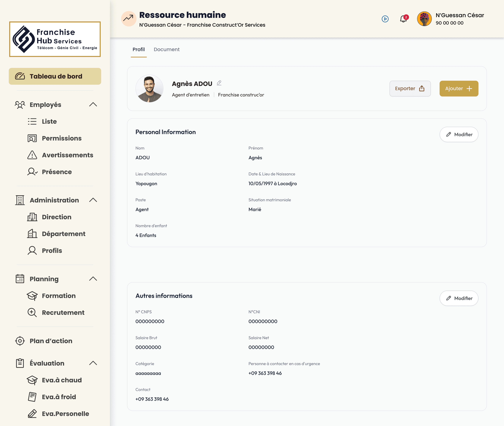Click the Ajouter button

click(459, 89)
